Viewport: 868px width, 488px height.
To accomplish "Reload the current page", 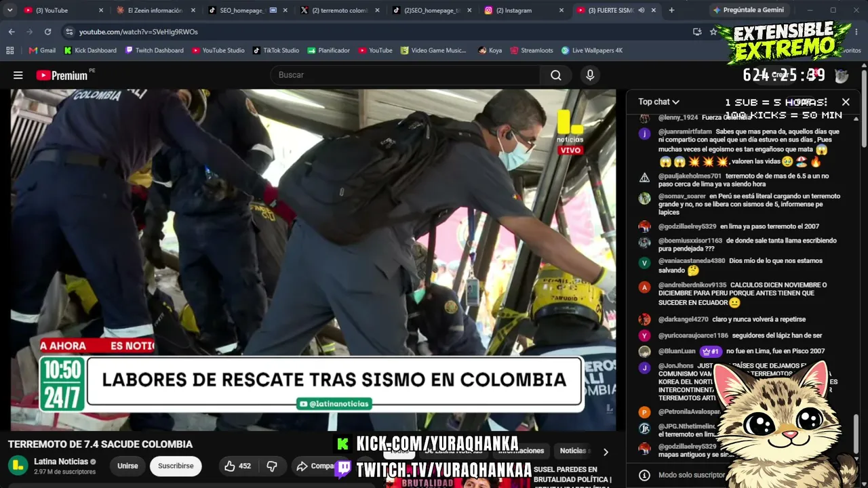I will (47, 32).
